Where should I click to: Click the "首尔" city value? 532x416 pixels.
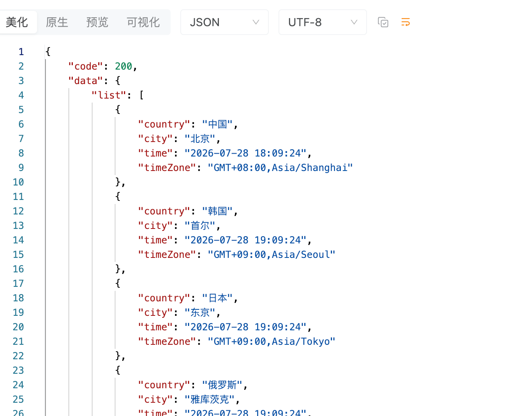[x=200, y=226]
